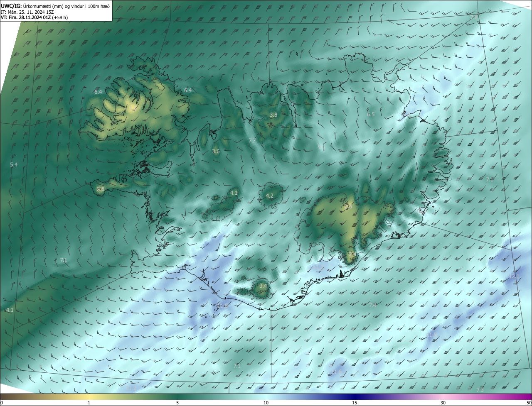532x406 pixels.
Task: Click the 12.1 precipitation maximum label
Action: click(x=514, y=276)
